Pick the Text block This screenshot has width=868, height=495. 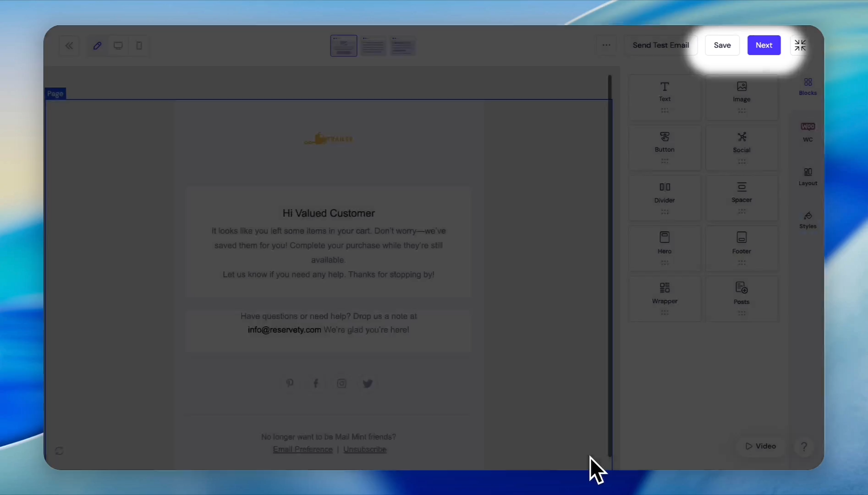coord(664,97)
